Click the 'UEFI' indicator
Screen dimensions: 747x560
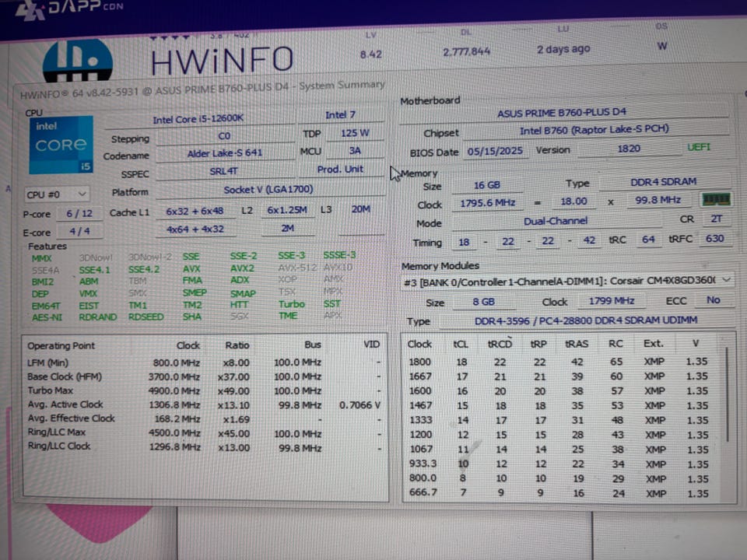tap(699, 147)
